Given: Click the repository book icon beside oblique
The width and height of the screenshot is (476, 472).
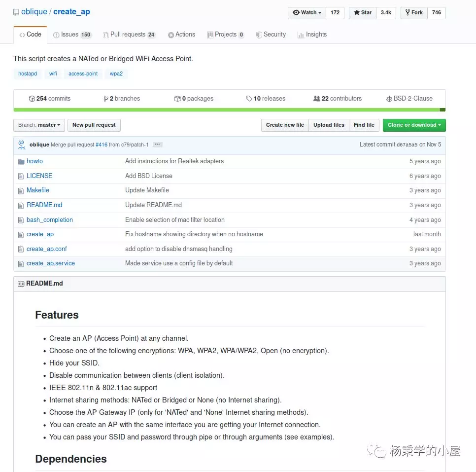Looking at the screenshot, I should coord(16,12).
